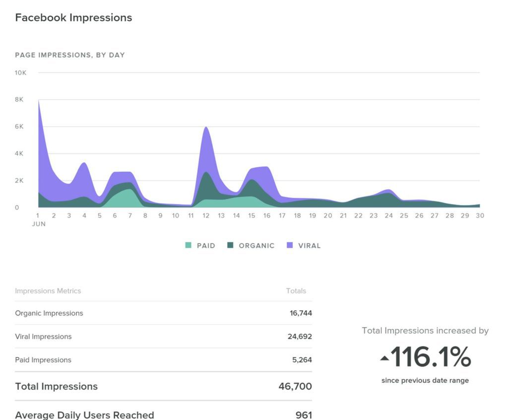Click the day 30 x-axis label
This screenshot has width=508, height=420.
pos(480,215)
